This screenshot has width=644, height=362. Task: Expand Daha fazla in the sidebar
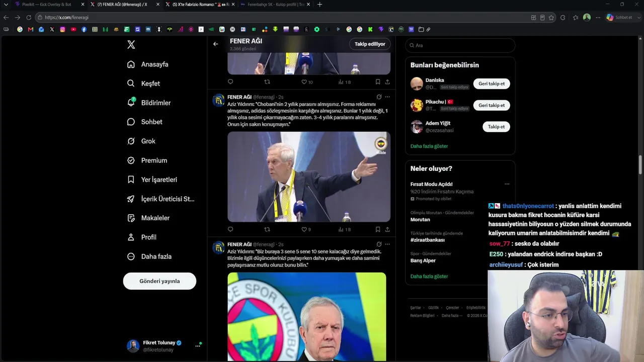[149, 256]
